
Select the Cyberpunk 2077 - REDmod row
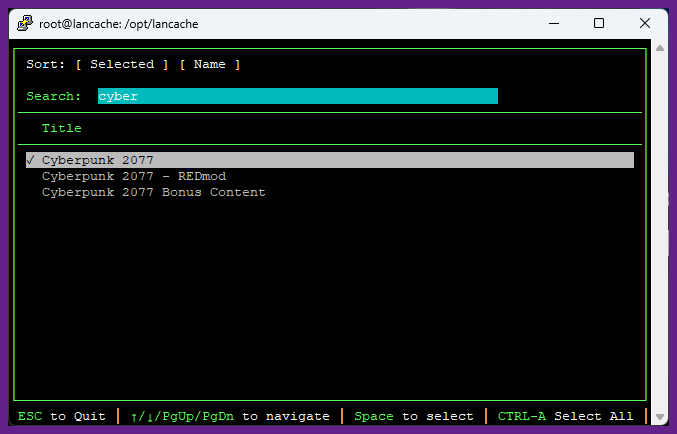(330, 176)
